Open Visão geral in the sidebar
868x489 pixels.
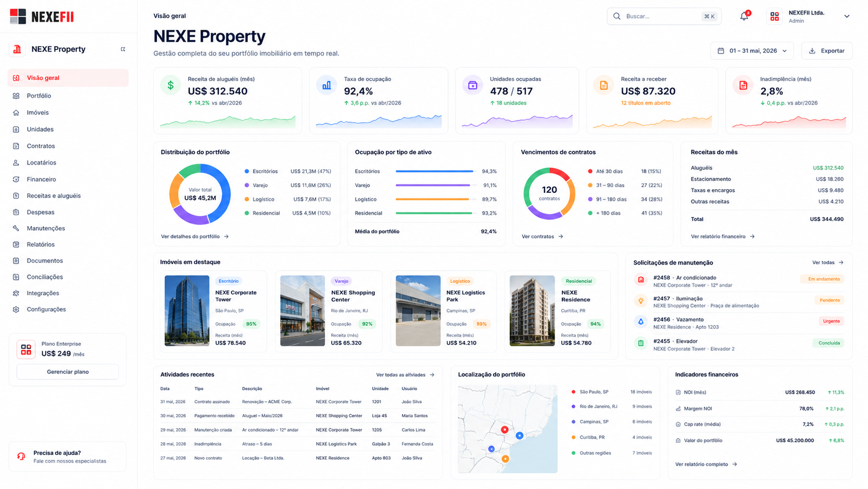[68, 78]
